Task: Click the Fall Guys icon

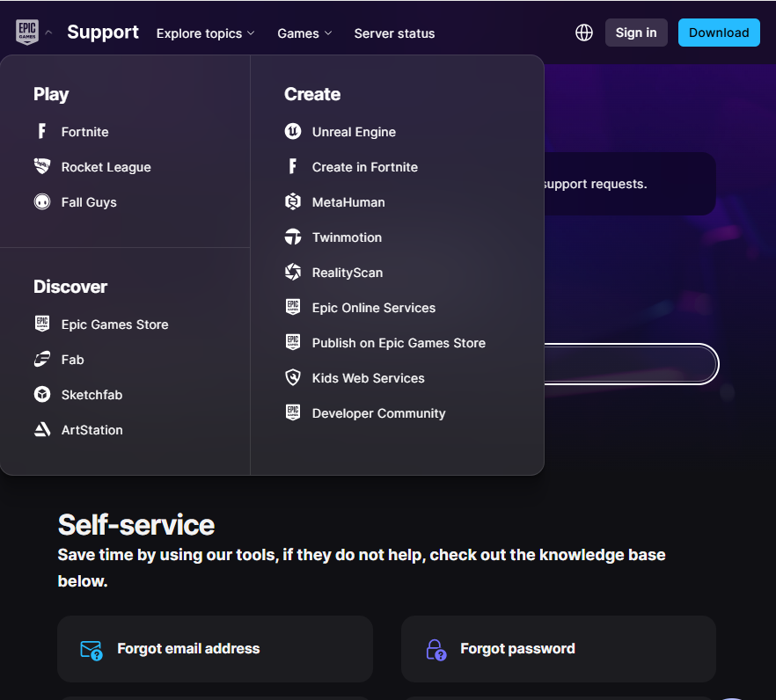Action: click(42, 201)
